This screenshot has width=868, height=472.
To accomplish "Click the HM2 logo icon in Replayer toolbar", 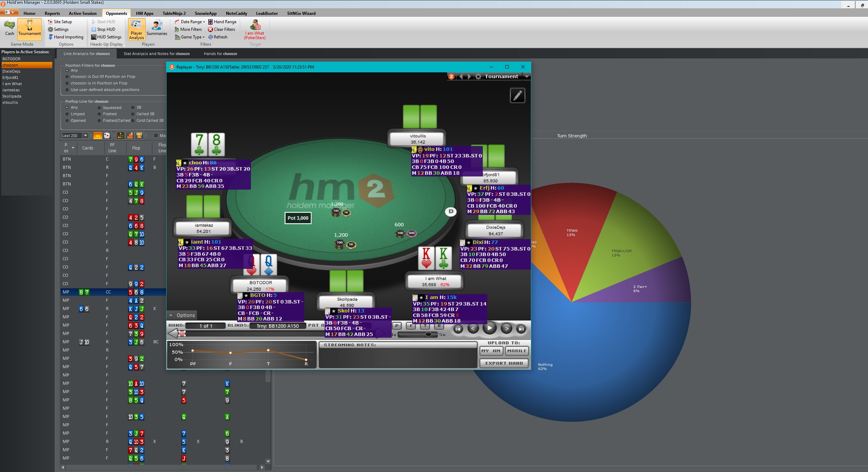I will point(451,76).
